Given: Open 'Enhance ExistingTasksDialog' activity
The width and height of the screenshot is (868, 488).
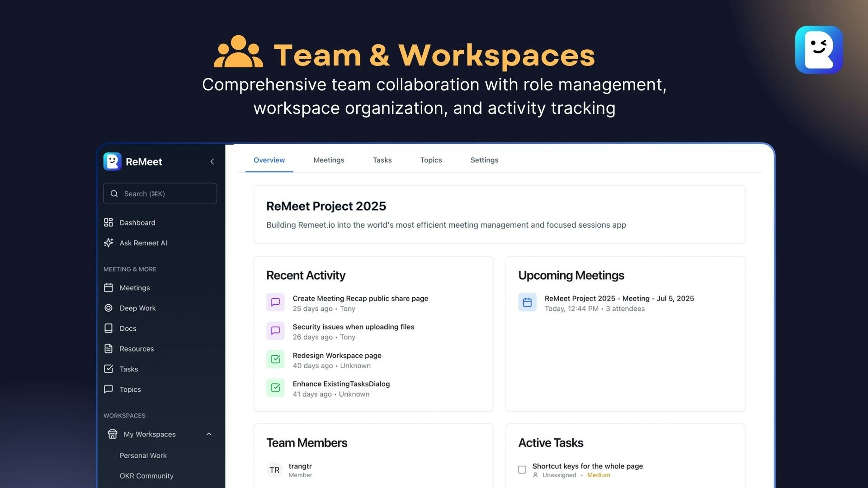Looking at the screenshot, I should click(x=341, y=384).
